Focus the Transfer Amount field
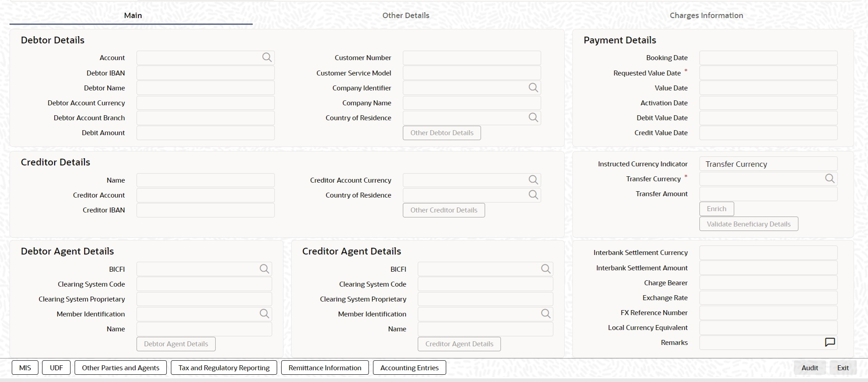The width and height of the screenshot is (868, 382). click(x=768, y=193)
